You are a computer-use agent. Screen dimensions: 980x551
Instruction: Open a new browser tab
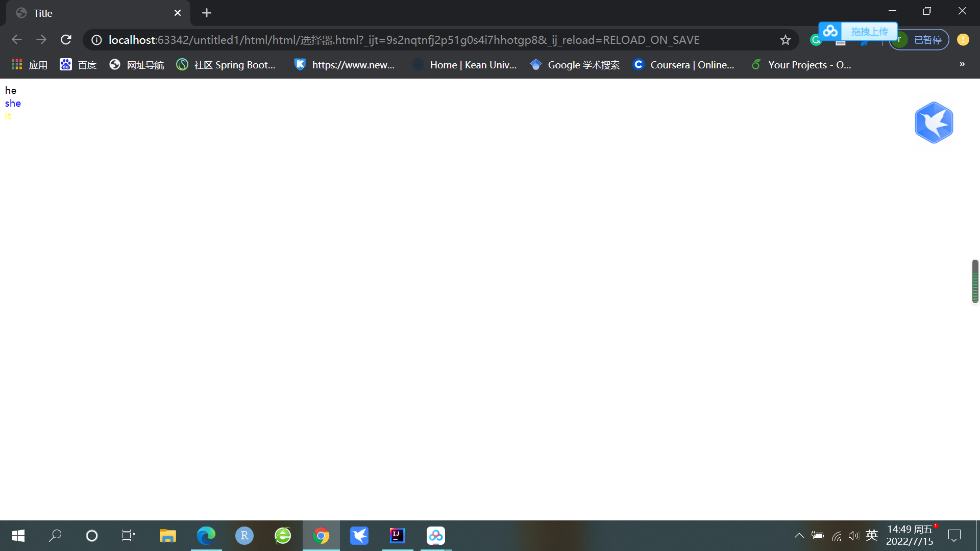(206, 13)
